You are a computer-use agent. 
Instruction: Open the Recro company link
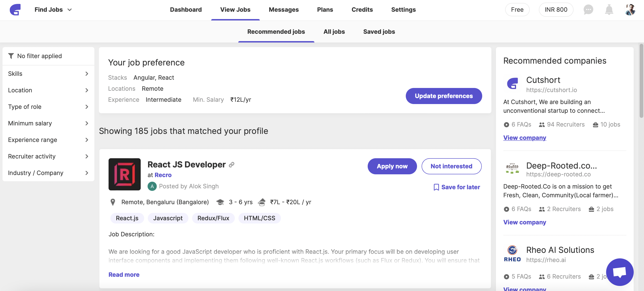click(x=163, y=175)
